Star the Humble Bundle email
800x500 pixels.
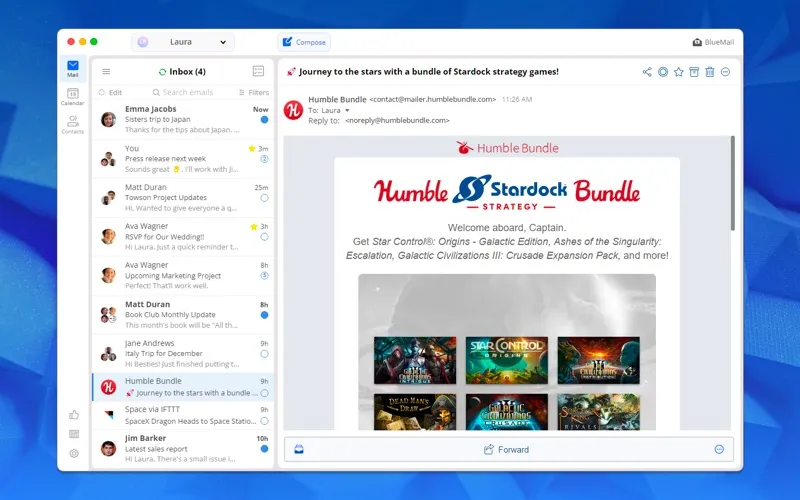click(x=679, y=72)
